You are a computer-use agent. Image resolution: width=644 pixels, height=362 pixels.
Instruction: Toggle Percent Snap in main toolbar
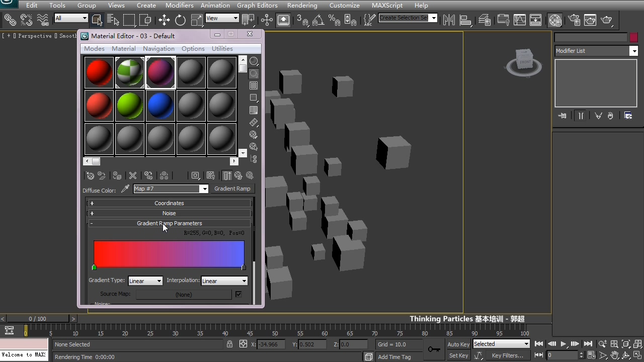(x=334, y=20)
